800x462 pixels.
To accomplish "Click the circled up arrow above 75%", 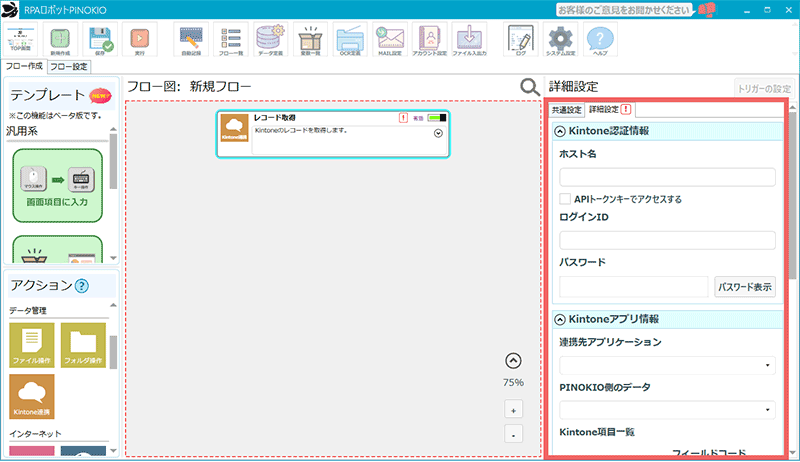I will pyautogui.click(x=513, y=361).
